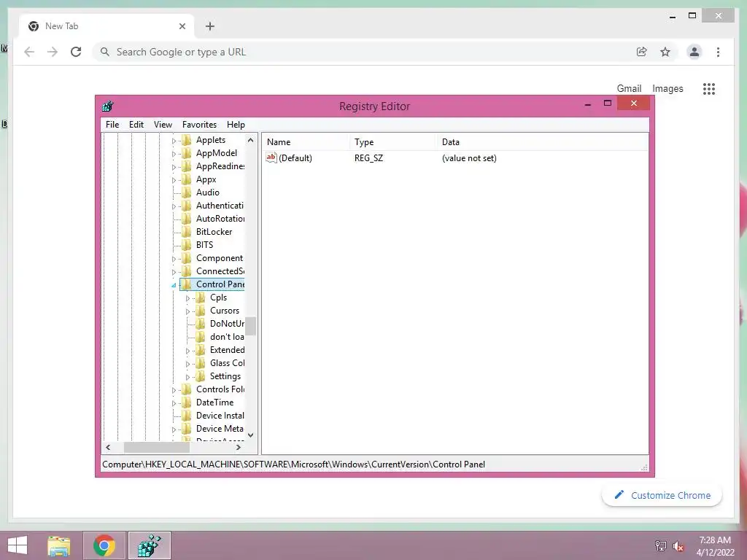Click the Data column header
Screen dimensions: 747x560
pyautogui.click(x=543, y=142)
